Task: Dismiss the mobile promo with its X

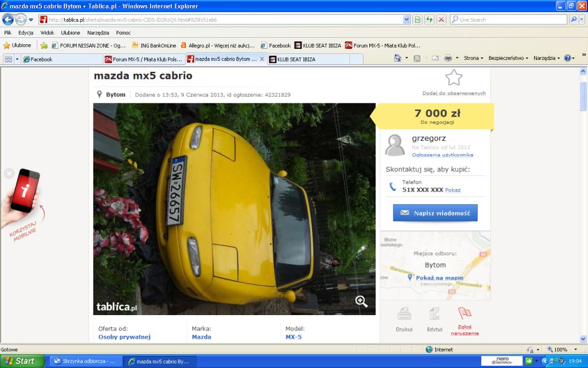Action: (9, 174)
